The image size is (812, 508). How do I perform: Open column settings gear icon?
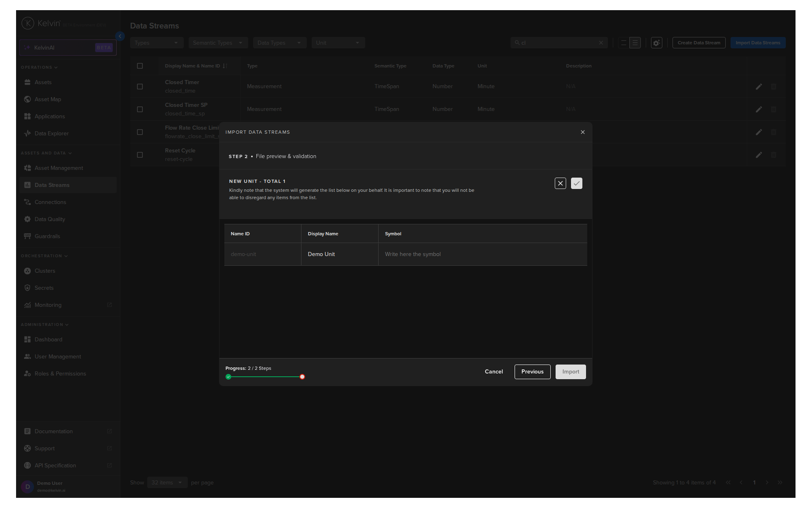(x=656, y=43)
